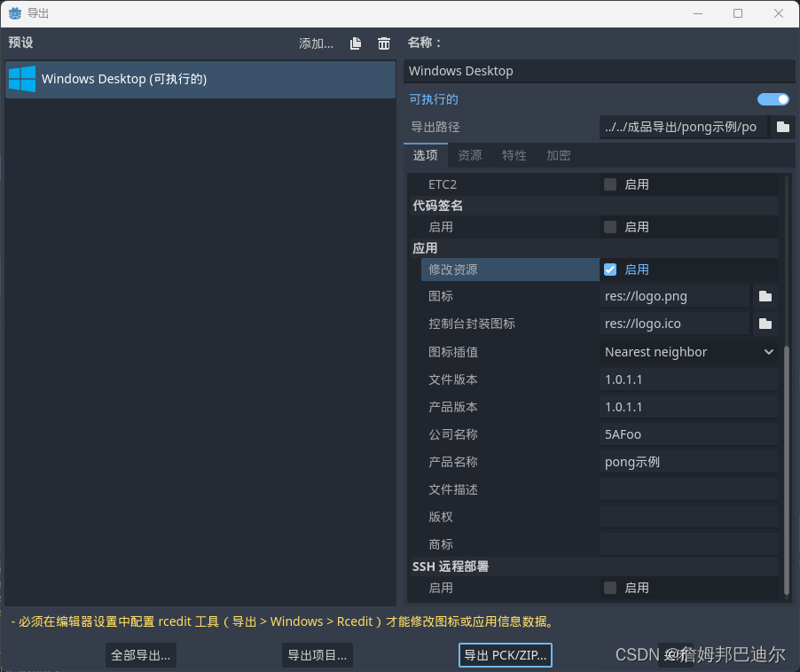Open the Nearest neighbor interpolation dropdown
This screenshot has height=672, width=800.
(x=688, y=351)
